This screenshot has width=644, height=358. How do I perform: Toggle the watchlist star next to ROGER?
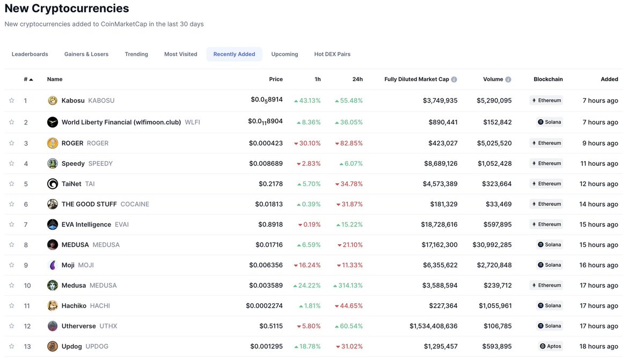tap(11, 143)
